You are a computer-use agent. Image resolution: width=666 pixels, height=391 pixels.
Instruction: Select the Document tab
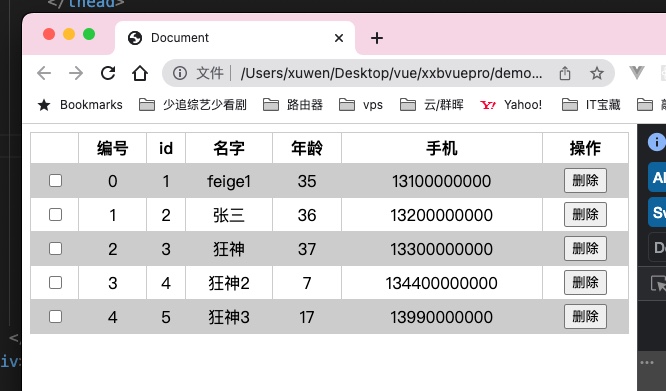point(235,38)
